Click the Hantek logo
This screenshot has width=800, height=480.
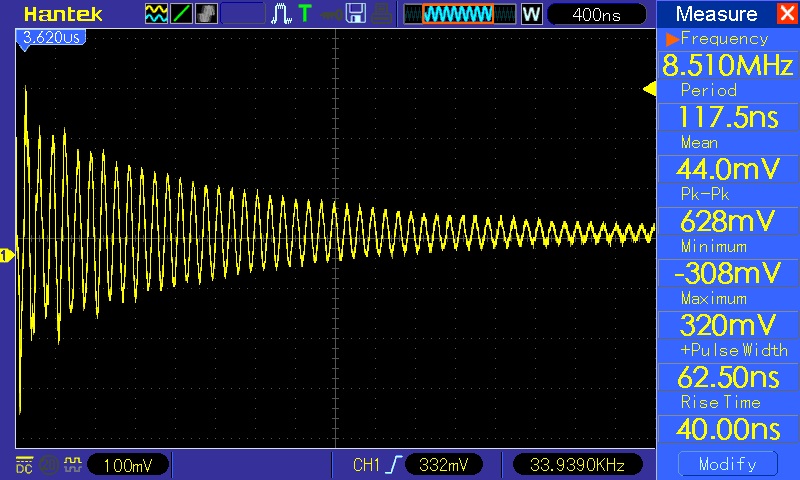pyautogui.click(x=63, y=14)
